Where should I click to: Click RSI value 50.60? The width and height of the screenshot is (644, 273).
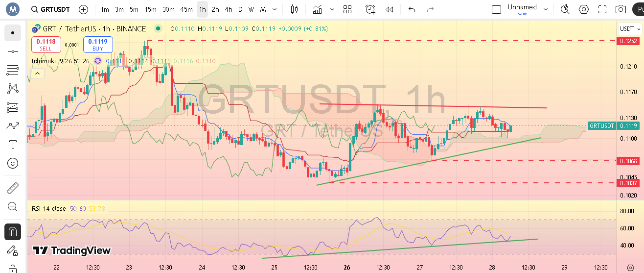pyautogui.click(x=78, y=209)
